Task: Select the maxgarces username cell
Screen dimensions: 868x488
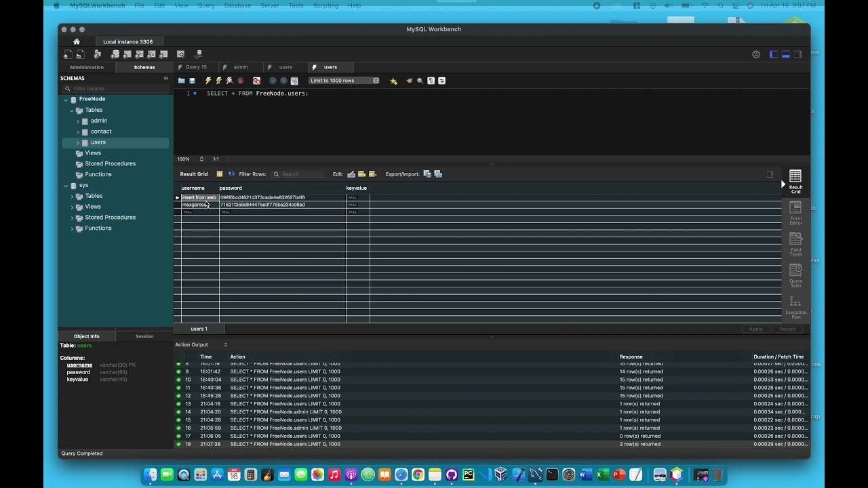Action: (x=200, y=205)
